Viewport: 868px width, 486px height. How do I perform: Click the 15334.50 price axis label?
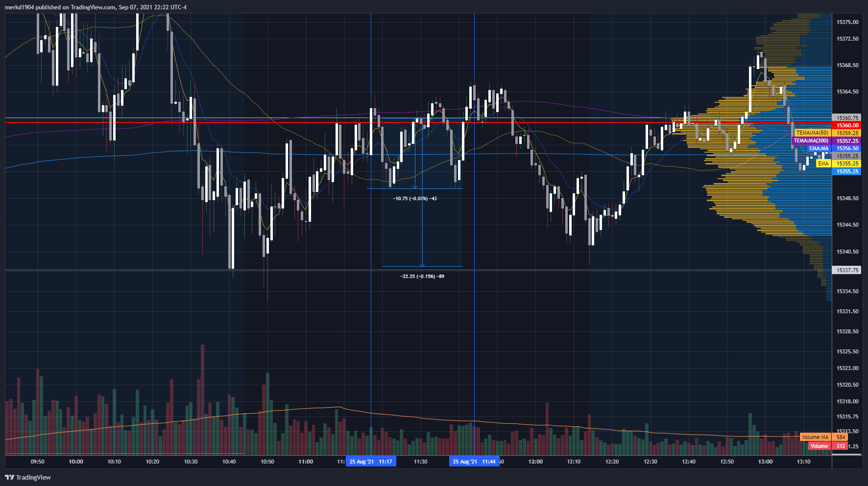click(847, 291)
